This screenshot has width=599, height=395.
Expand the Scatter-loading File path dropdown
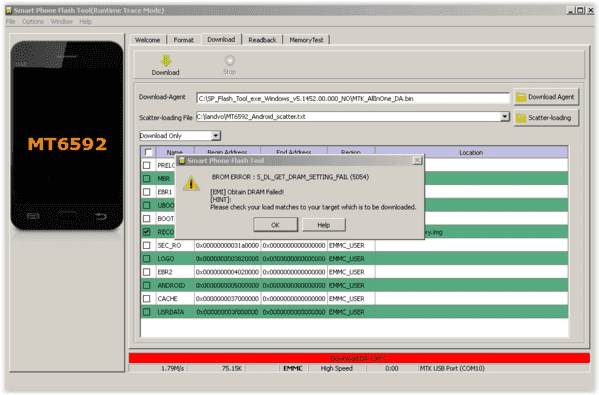tap(505, 117)
